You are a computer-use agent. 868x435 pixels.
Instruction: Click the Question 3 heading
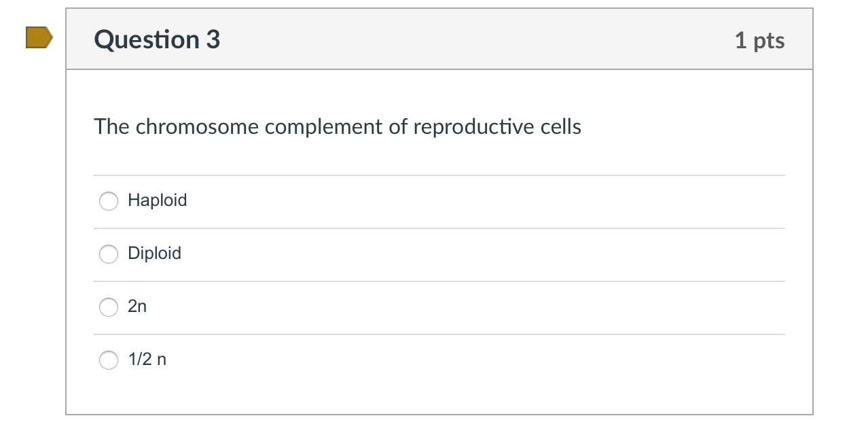tap(157, 39)
